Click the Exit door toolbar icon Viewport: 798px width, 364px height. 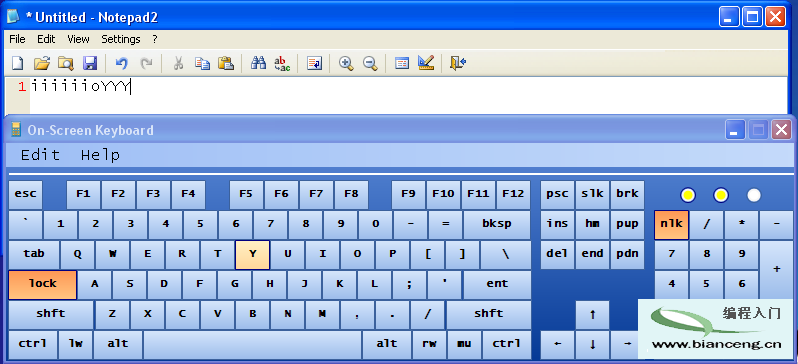point(458,63)
